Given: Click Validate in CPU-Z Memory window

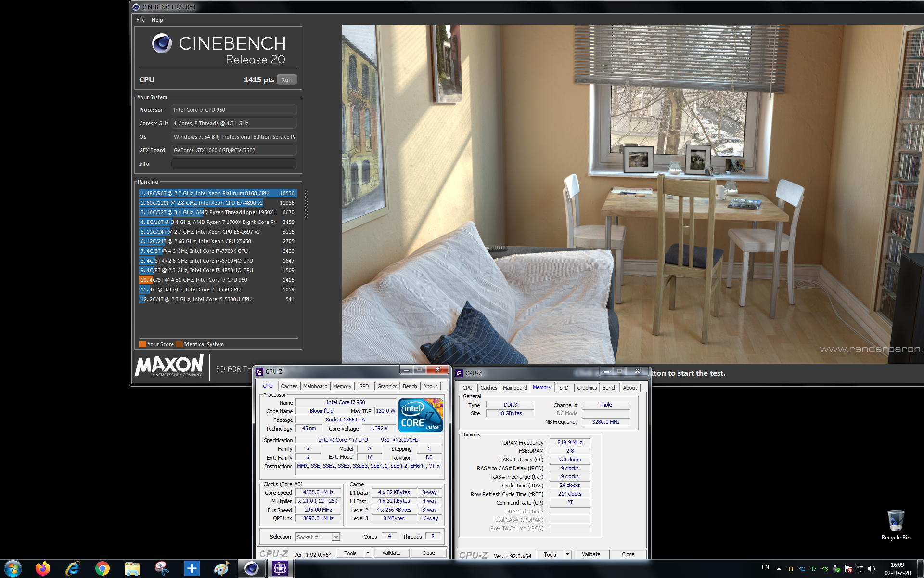Looking at the screenshot, I should point(591,554).
